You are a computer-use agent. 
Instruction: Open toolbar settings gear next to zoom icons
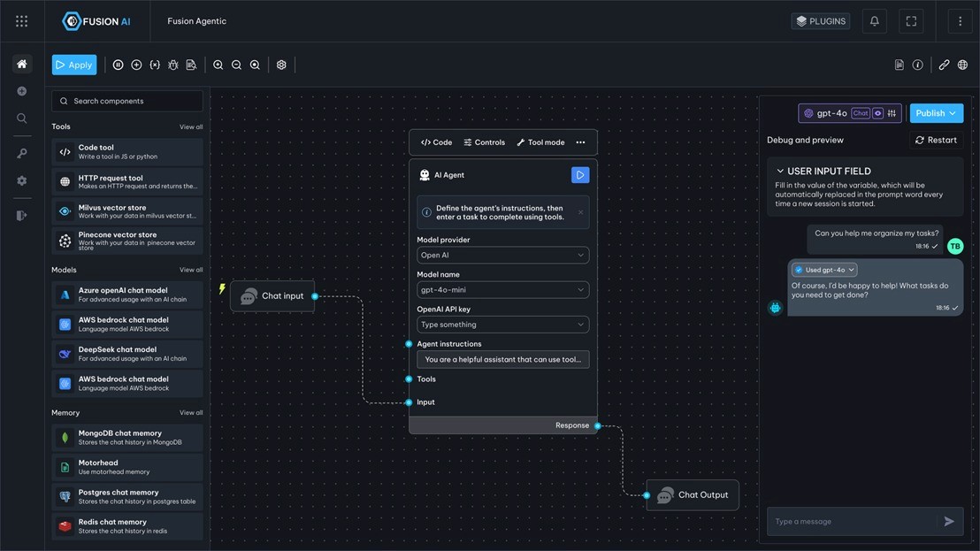tap(281, 65)
